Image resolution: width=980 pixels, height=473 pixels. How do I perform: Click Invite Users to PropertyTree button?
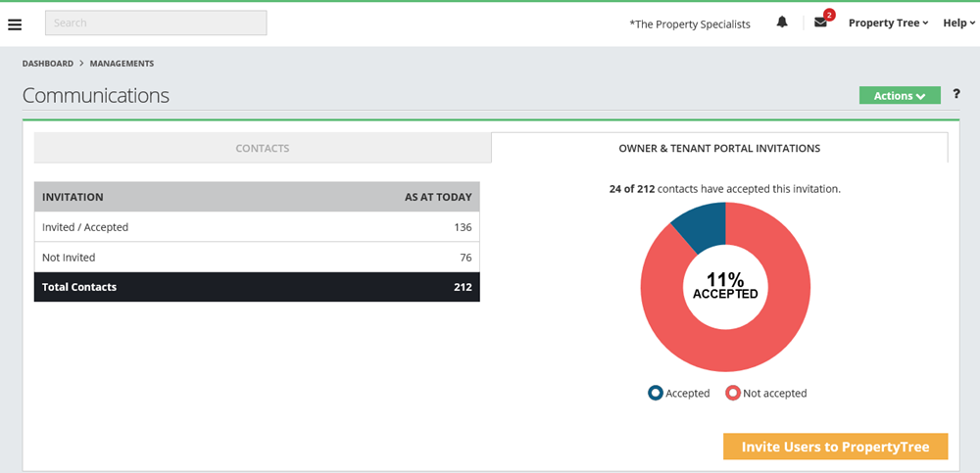click(836, 447)
